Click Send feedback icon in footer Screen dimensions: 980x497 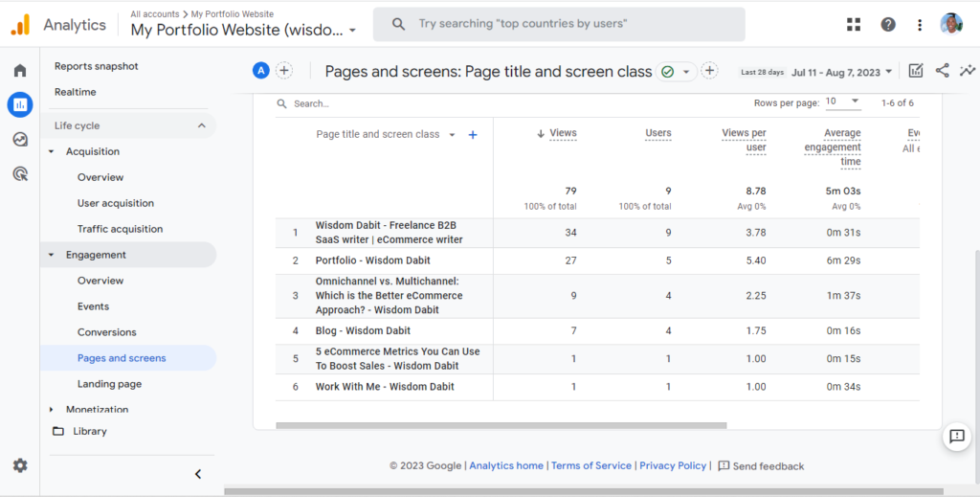(724, 465)
